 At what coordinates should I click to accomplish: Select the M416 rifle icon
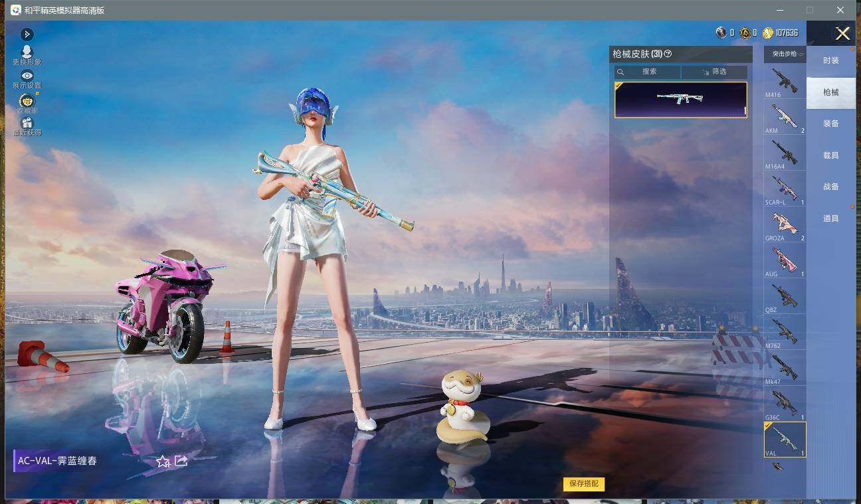point(785,82)
